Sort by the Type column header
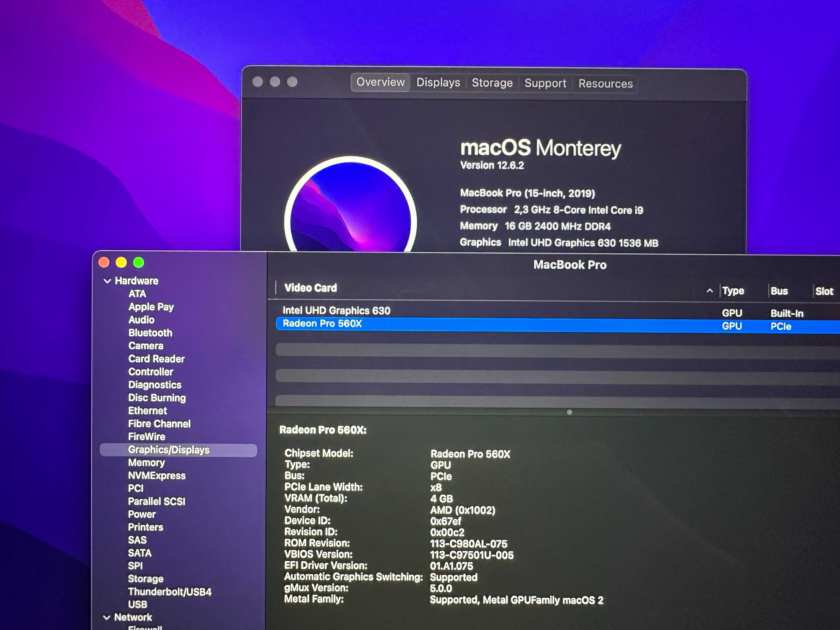The height and width of the screenshot is (630, 840). point(733,291)
